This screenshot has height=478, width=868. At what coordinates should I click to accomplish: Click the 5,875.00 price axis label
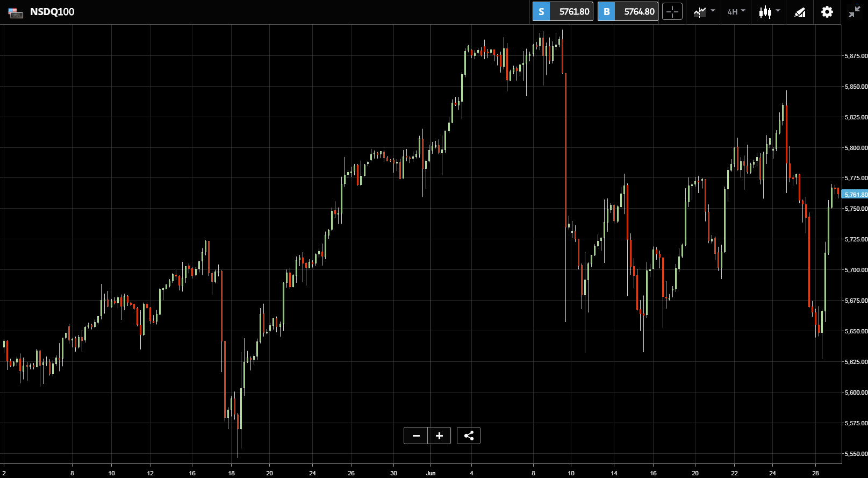click(x=856, y=56)
